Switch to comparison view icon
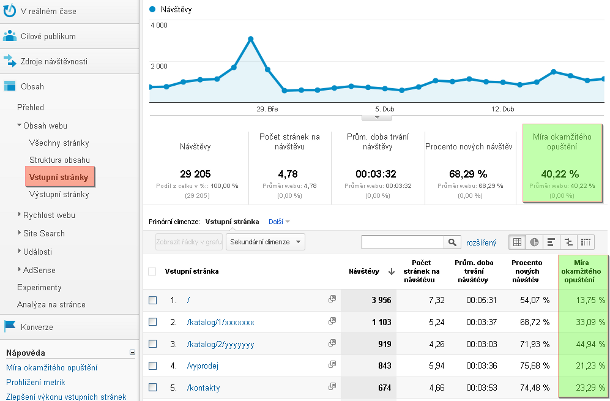 (x=568, y=242)
